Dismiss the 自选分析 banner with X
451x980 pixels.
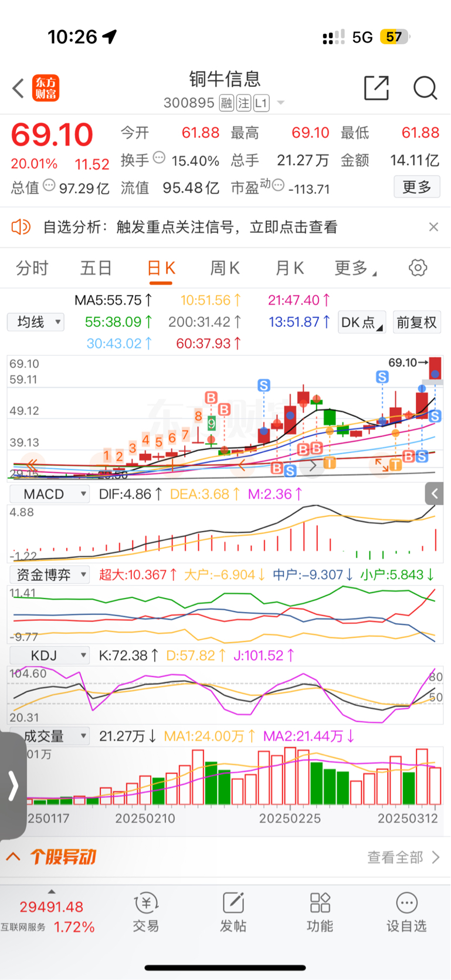pyautogui.click(x=433, y=227)
